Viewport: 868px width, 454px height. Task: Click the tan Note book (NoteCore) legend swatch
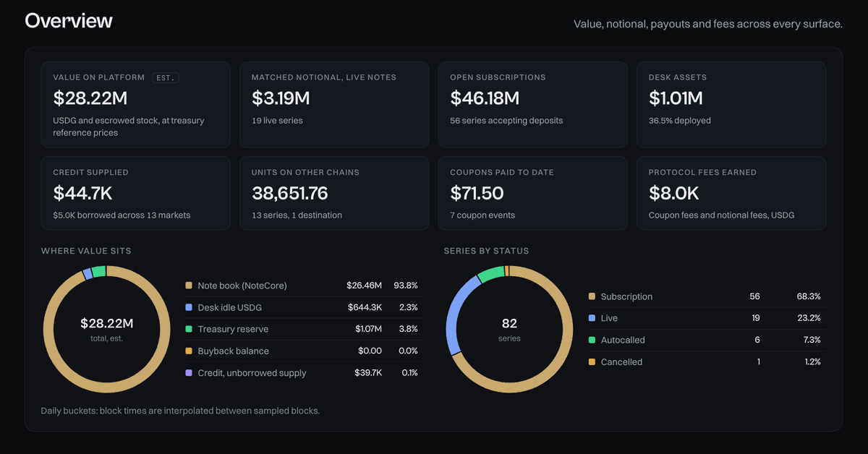point(189,286)
